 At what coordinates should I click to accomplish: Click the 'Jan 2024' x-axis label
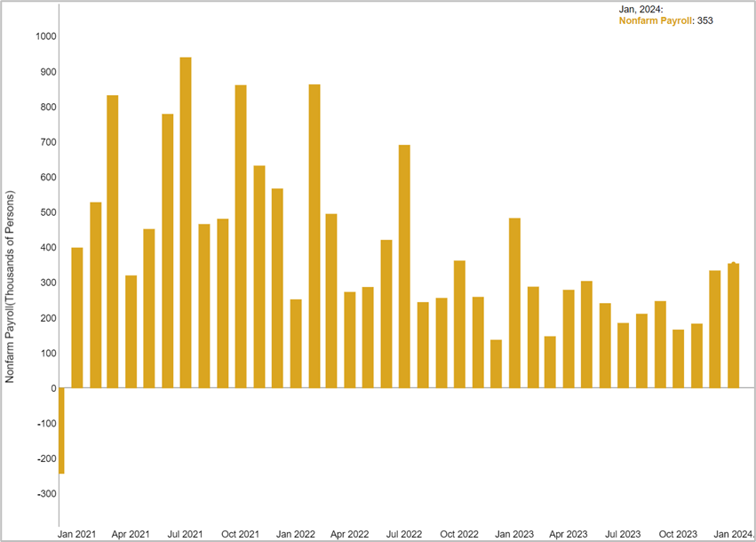pos(733,534)
